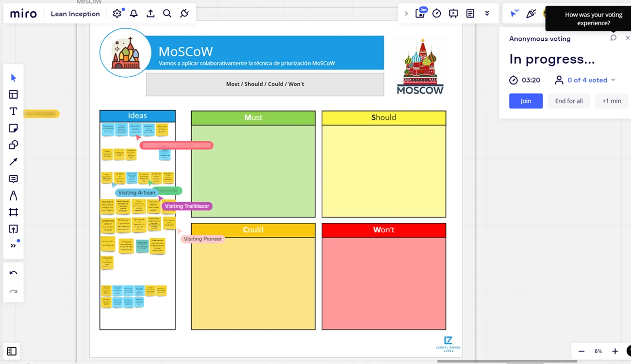Select the Shapes tool
631x364 pixels.
tap(13, 145)
